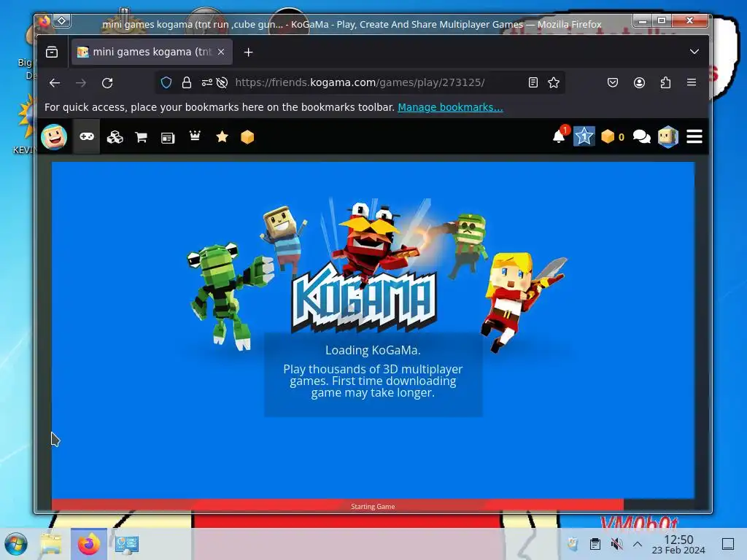Click the show desktop button
This screenshot has height=560, width=747.
point(728,544)
